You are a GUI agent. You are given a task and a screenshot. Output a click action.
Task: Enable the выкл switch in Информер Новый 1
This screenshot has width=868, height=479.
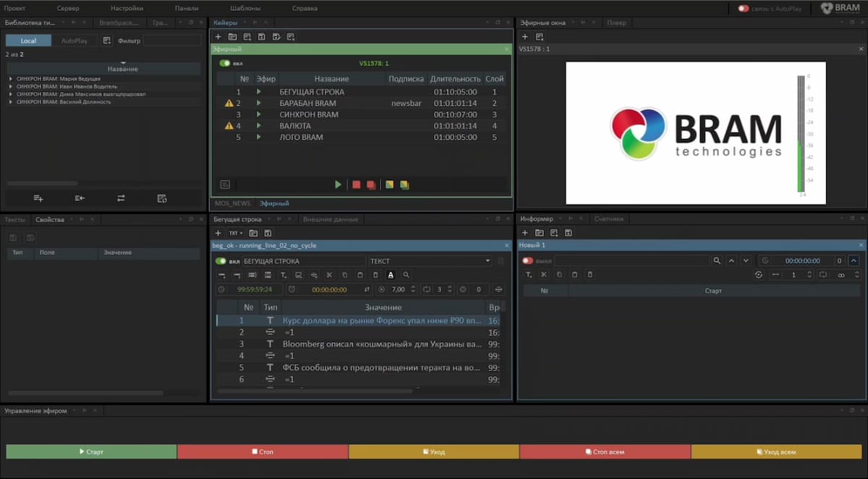[528, 260]
